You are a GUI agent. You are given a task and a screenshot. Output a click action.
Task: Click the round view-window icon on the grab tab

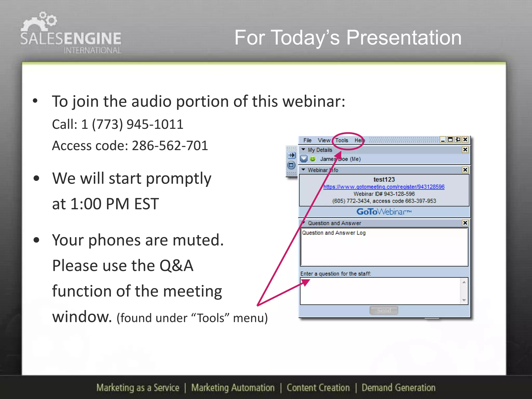click(x=291, y=165)
